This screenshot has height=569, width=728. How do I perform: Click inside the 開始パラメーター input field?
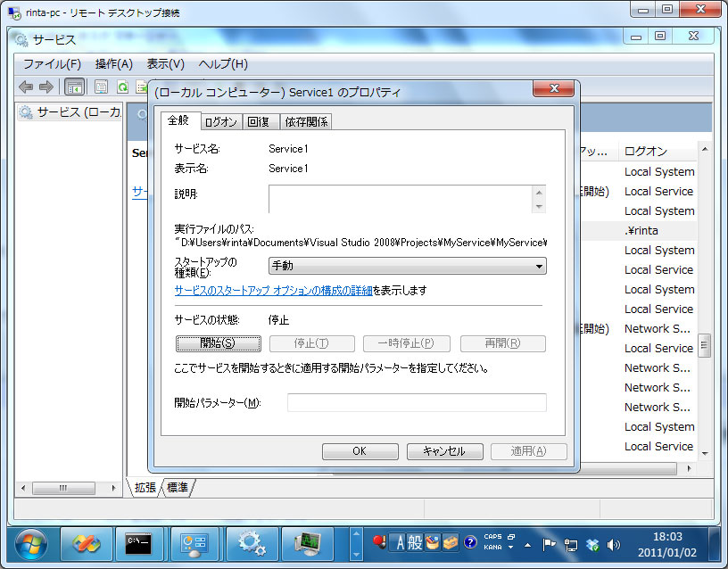coord(415,402)
